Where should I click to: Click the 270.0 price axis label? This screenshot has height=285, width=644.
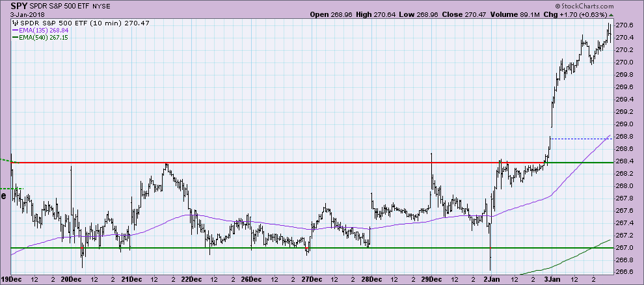(624, 62)
